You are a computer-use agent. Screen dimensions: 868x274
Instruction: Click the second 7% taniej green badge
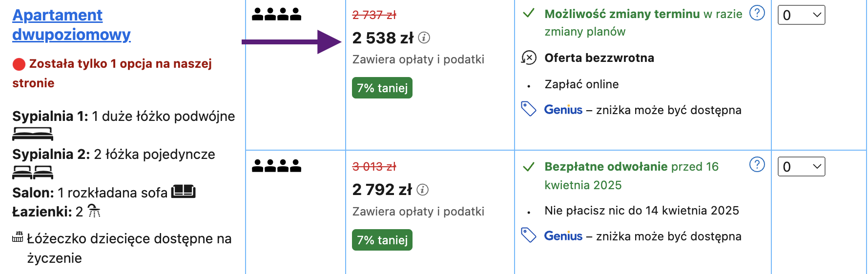[382, 240]
